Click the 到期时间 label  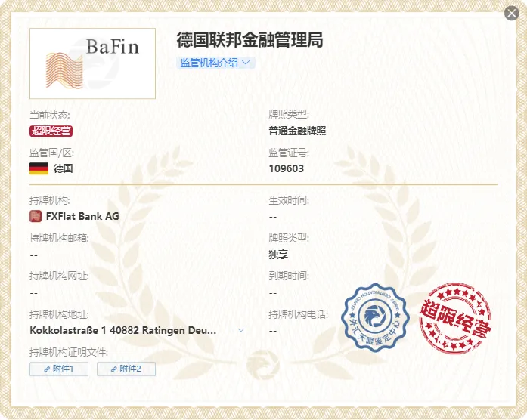pyautogui.click(x=289, y=276)
